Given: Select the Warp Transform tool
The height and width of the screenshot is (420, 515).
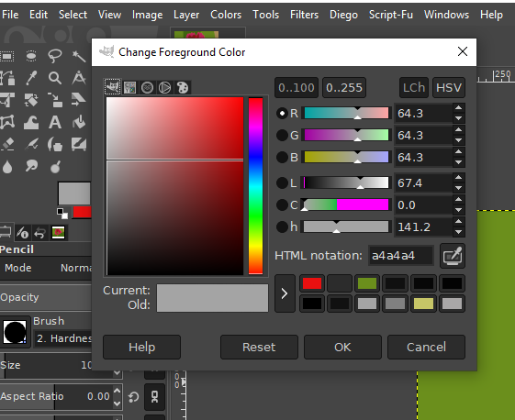Looking at the screenshot, I should click(x=31, y=123).
